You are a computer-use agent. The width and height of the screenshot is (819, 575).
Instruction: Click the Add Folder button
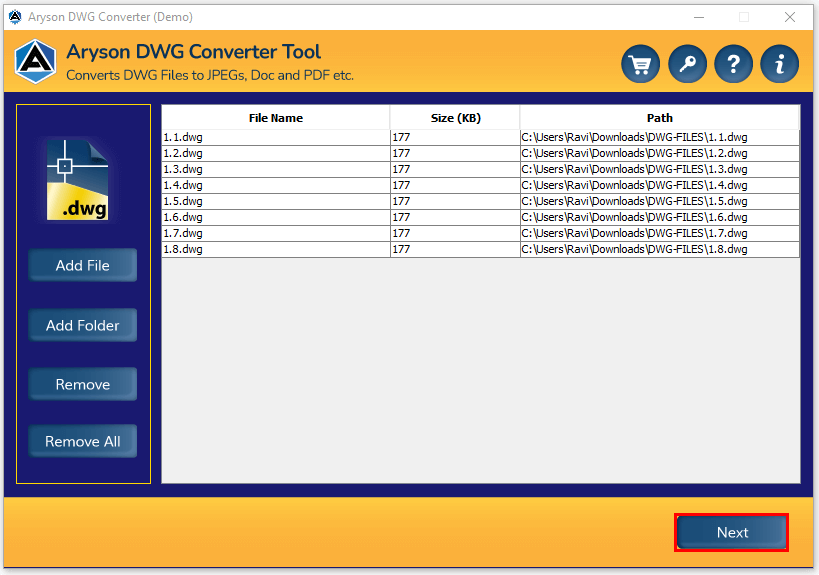coord(83,325)
